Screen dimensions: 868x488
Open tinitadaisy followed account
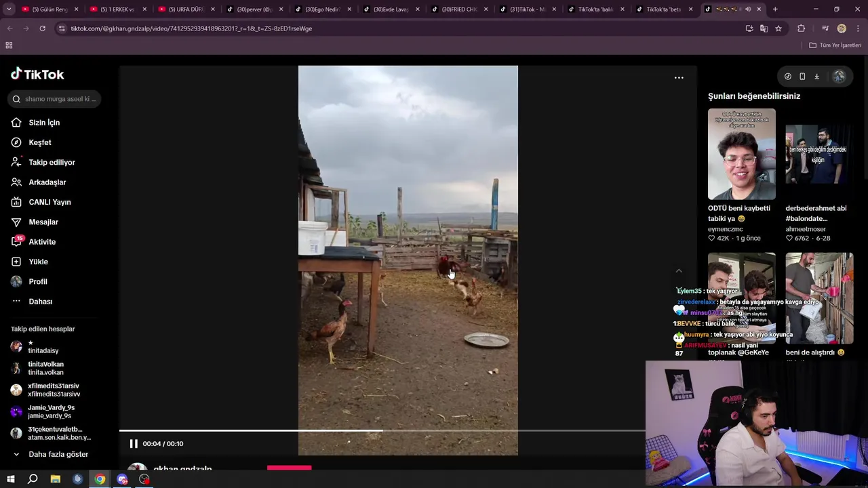click(43, 346)
